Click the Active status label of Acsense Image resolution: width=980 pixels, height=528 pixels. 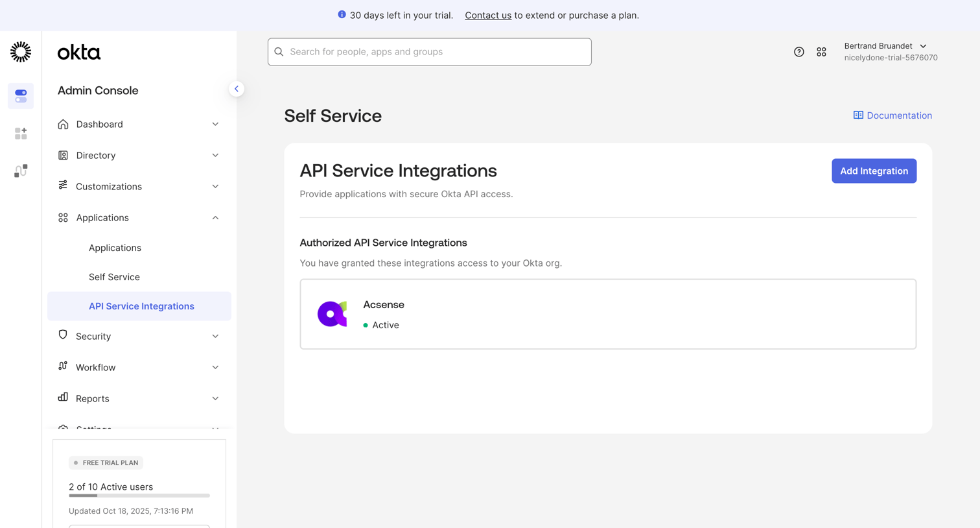click(x=385, y=325)
